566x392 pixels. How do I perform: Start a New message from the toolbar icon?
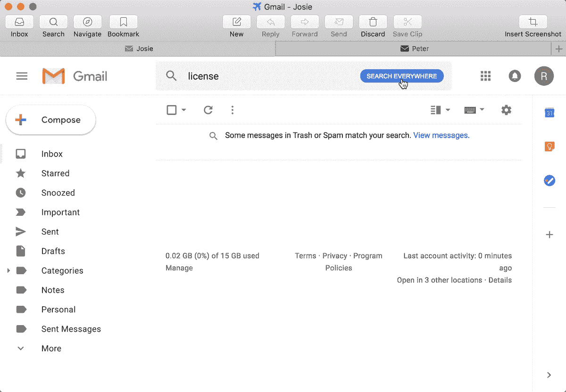236,22
